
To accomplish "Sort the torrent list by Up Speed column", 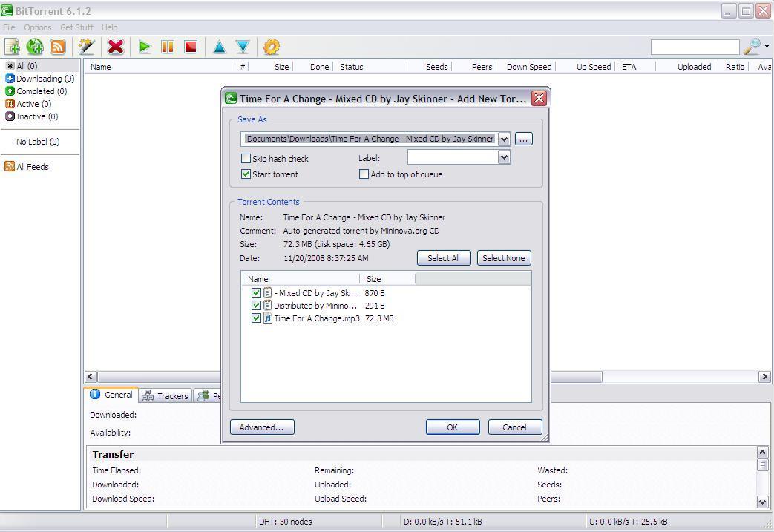I will click(586, 67).
